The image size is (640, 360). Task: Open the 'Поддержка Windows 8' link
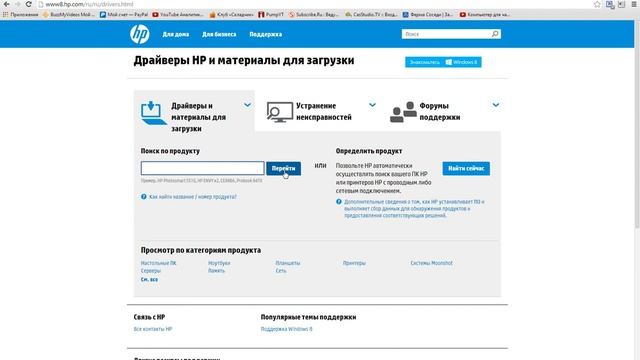287,329
